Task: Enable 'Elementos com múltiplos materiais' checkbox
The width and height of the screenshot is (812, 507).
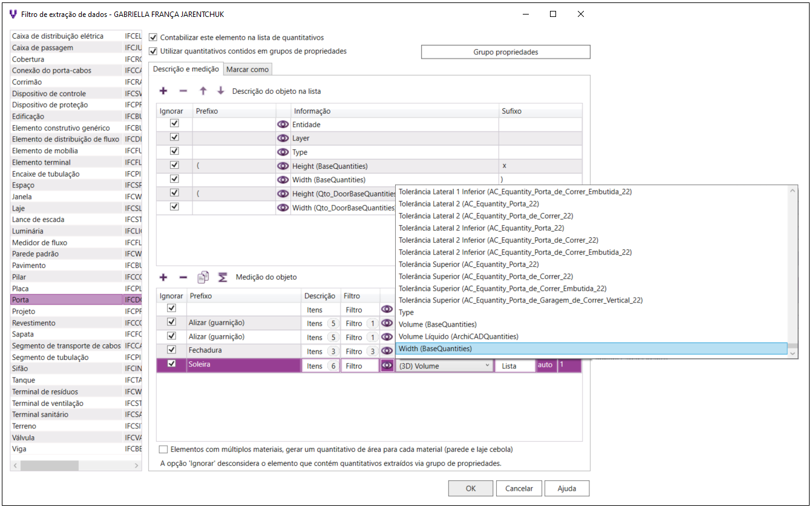Action: [x=163, y=450]
